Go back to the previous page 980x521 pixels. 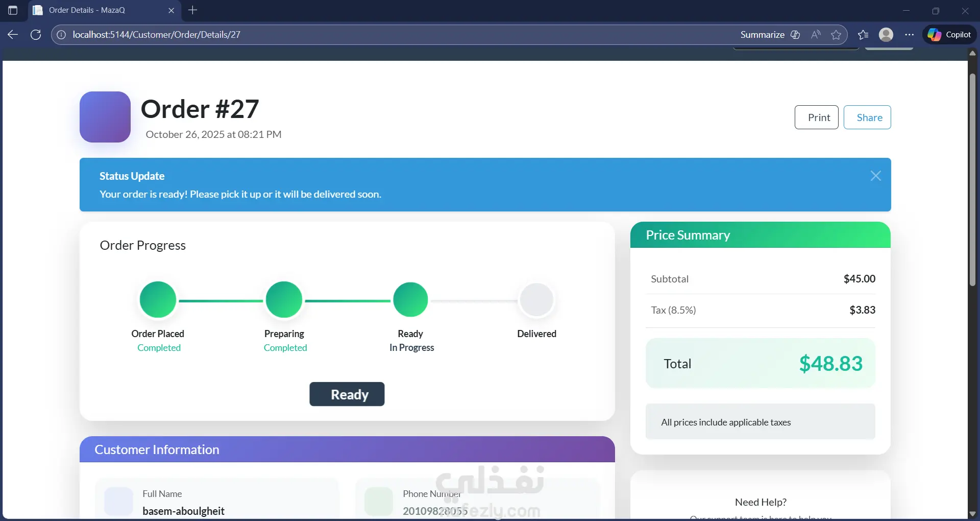tap(13, 35)
